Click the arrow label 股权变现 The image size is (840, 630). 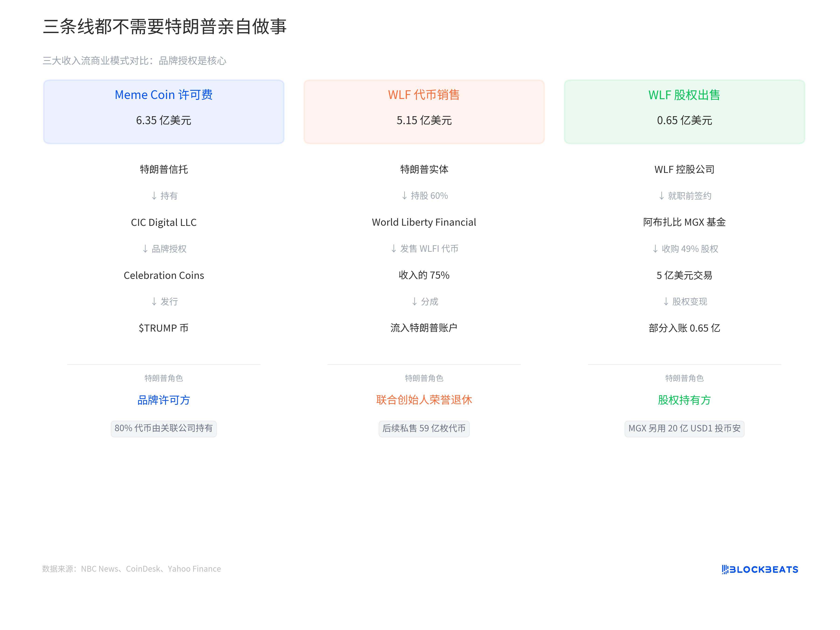point(685,301)
